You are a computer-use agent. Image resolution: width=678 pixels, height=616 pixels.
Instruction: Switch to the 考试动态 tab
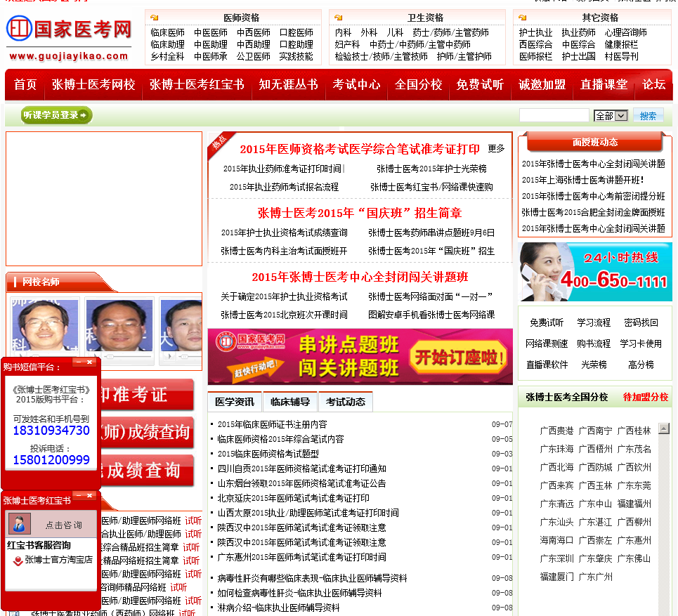(346, 402)
